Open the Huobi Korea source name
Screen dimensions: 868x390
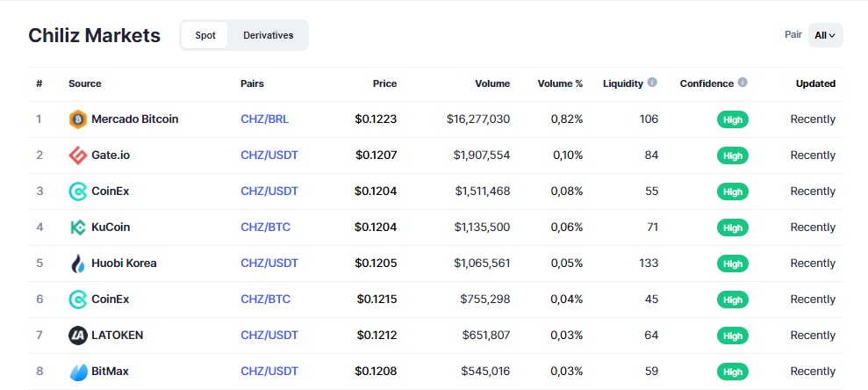pos(124,264)
